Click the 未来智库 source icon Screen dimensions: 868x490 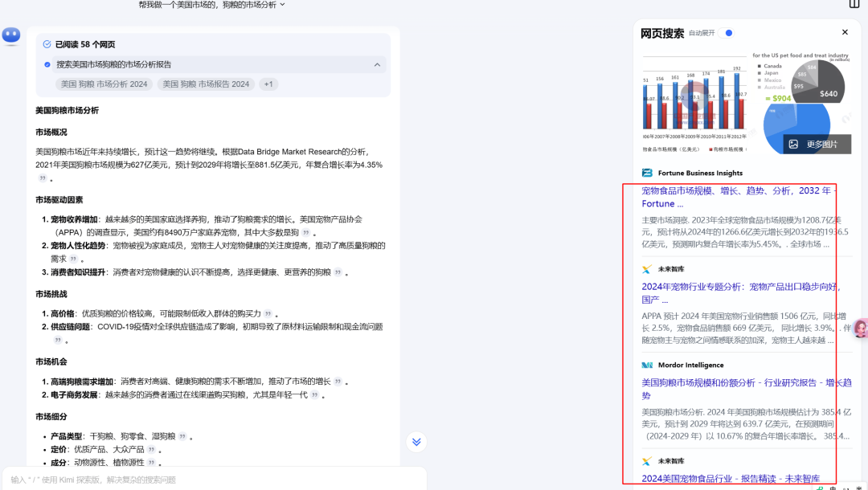(648, 269)
